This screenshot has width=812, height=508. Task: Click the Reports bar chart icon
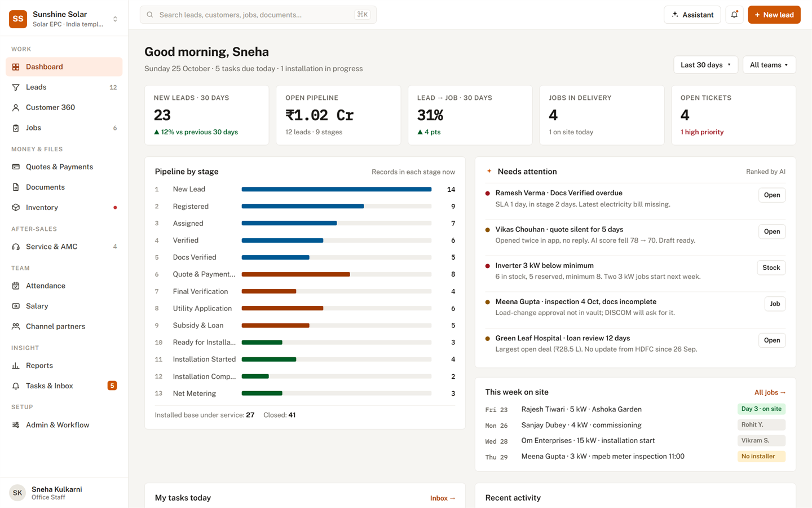coord(16,366)
